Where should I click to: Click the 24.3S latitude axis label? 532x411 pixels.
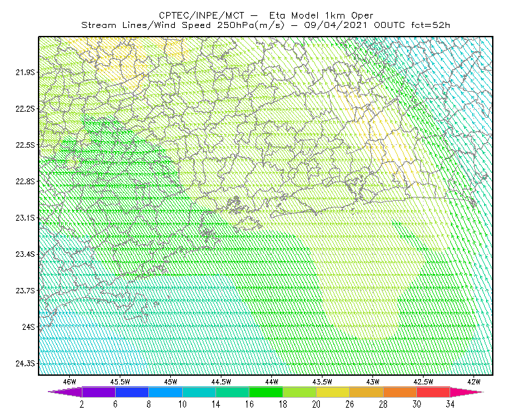tap(25, 364)
